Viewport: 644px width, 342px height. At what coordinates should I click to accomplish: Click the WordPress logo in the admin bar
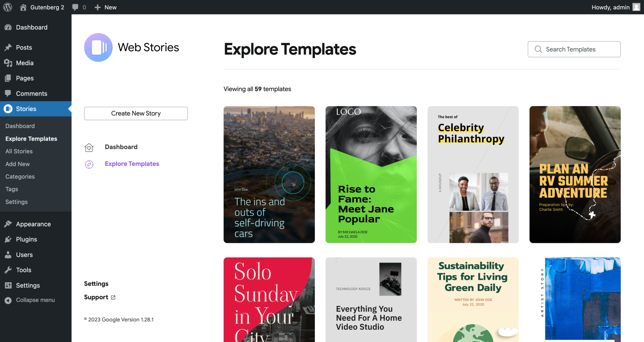(7, 7)
